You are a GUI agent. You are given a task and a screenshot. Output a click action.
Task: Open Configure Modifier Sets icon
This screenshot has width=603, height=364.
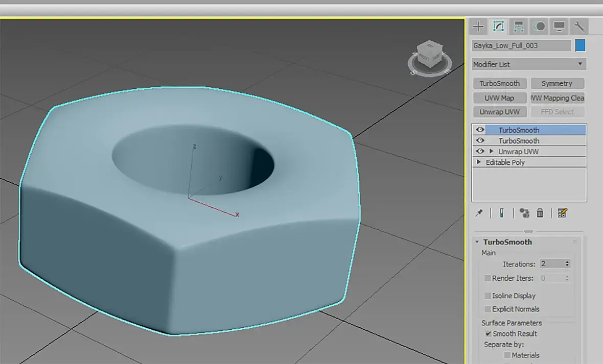click(x=562, y=213)
